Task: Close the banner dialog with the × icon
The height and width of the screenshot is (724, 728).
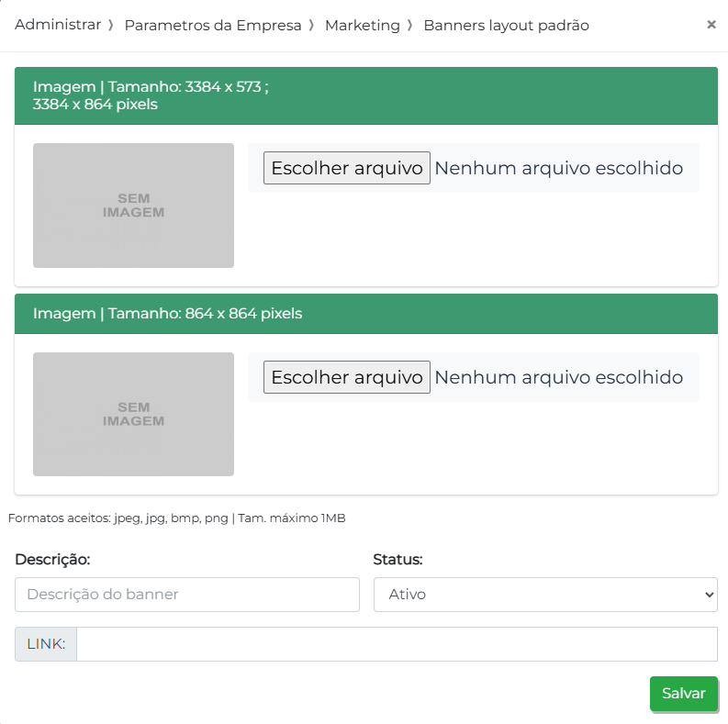Action: point(711,25)
